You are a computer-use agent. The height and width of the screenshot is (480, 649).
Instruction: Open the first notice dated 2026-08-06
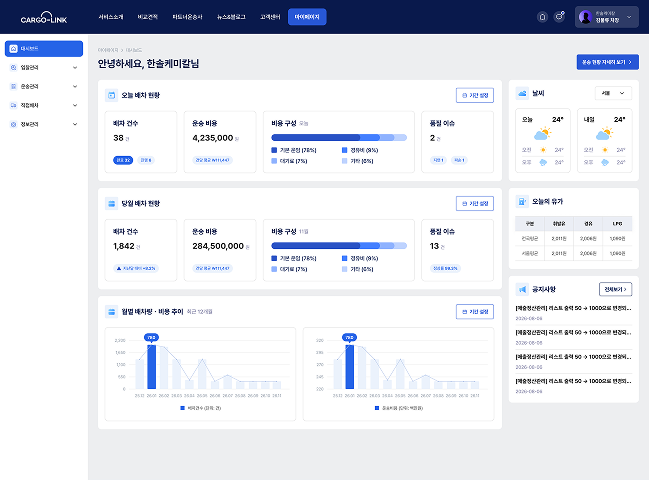[573, 313]
